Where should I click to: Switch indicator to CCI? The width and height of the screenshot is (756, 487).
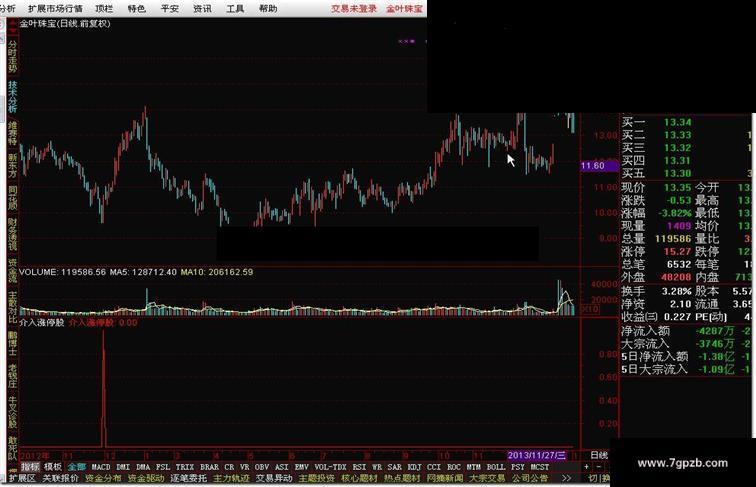434,467
